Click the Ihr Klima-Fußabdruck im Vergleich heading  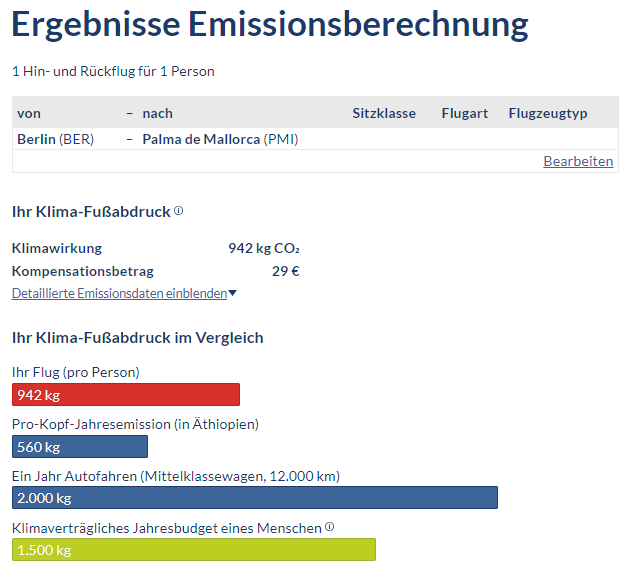pos(137,338)
